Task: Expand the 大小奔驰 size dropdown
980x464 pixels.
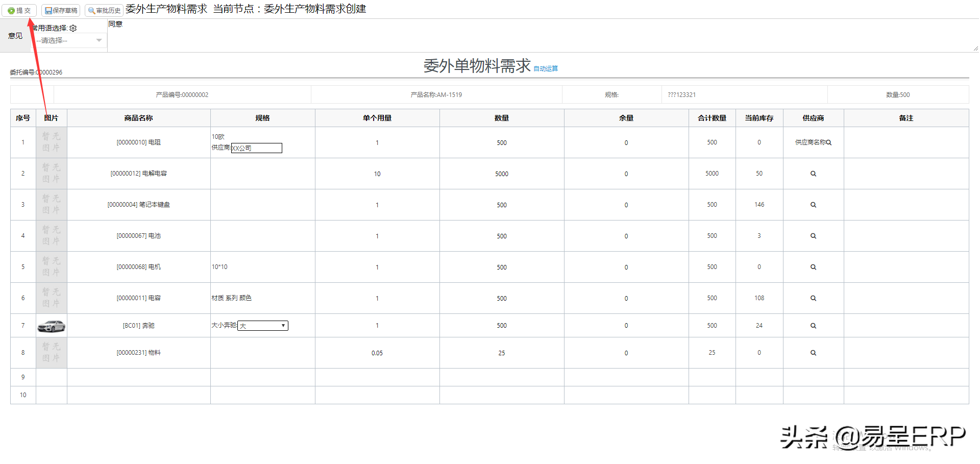Action: pyautogui.click(x=263, y=326)
